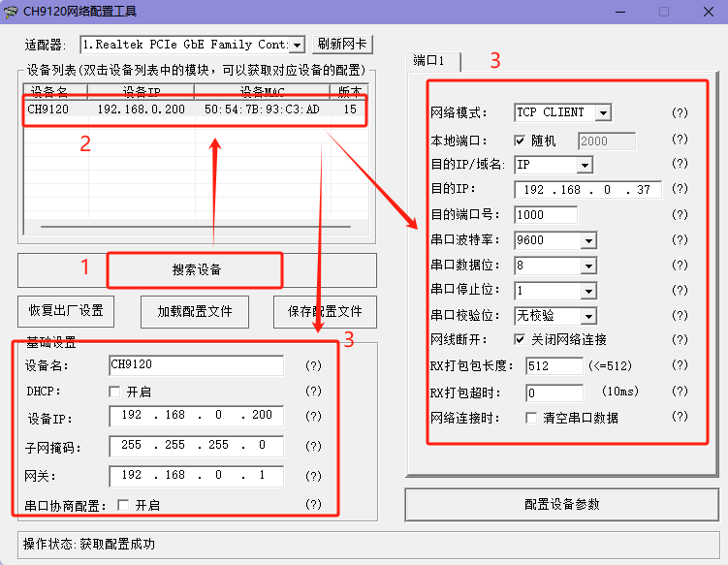
Task: Click 恢复出厂设置 button
Action: [x=66, y=311]
